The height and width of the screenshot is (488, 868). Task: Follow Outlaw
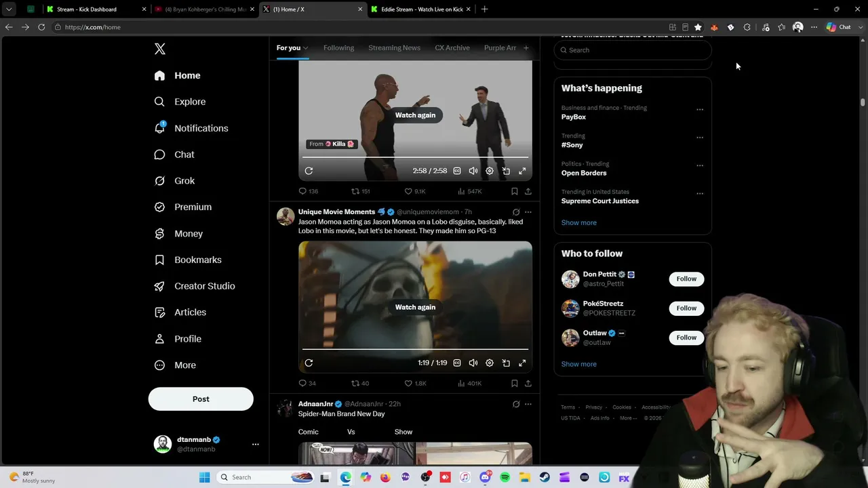tap(686, 338)
